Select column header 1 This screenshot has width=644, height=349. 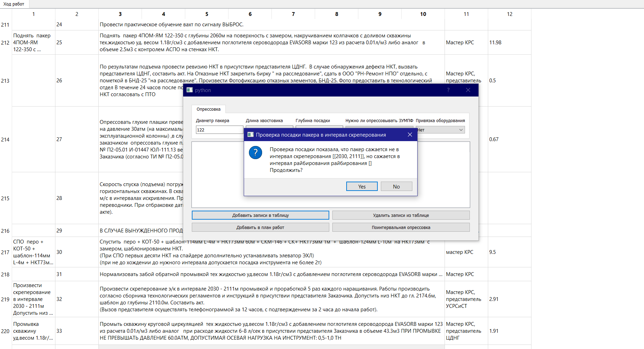tap(34, 14)
